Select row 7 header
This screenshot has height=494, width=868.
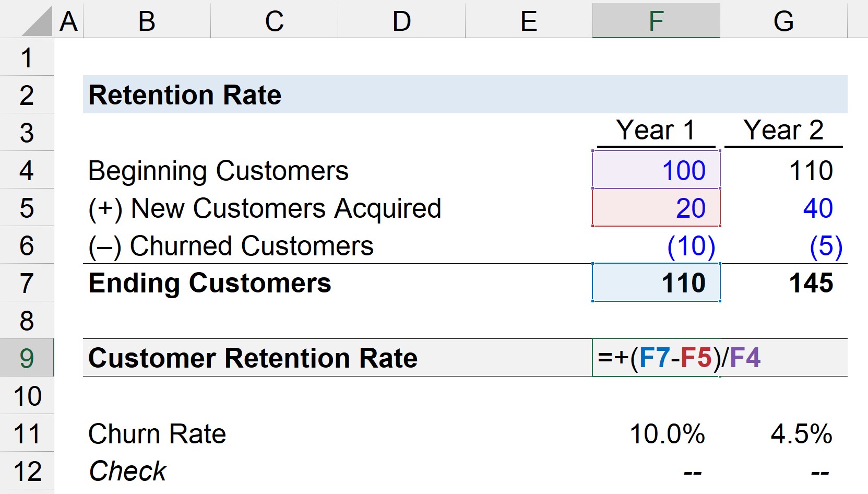(x=27, y=283)
